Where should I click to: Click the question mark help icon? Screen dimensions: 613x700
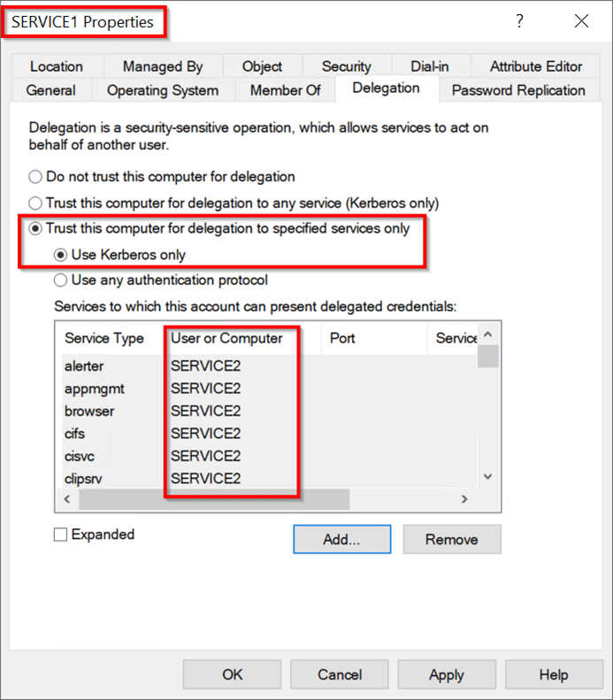click(x=520, y=21)
